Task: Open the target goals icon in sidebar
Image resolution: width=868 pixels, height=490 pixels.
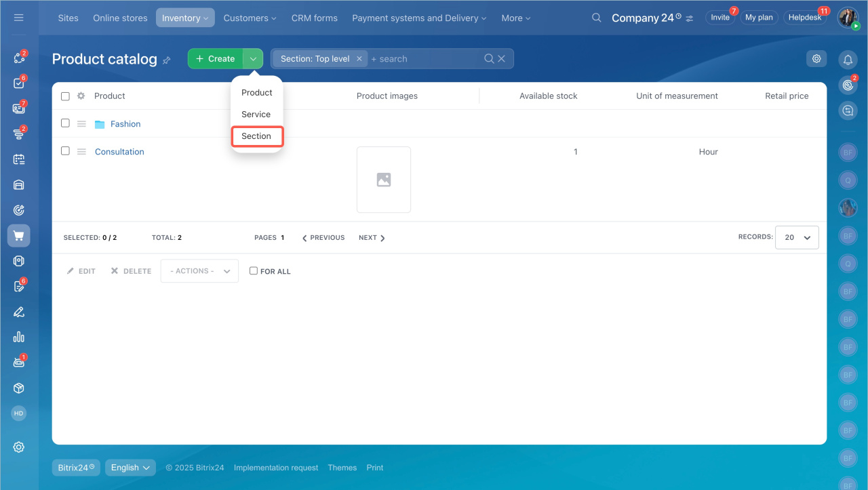Action: pyautogui.click(x=19, y=210)
